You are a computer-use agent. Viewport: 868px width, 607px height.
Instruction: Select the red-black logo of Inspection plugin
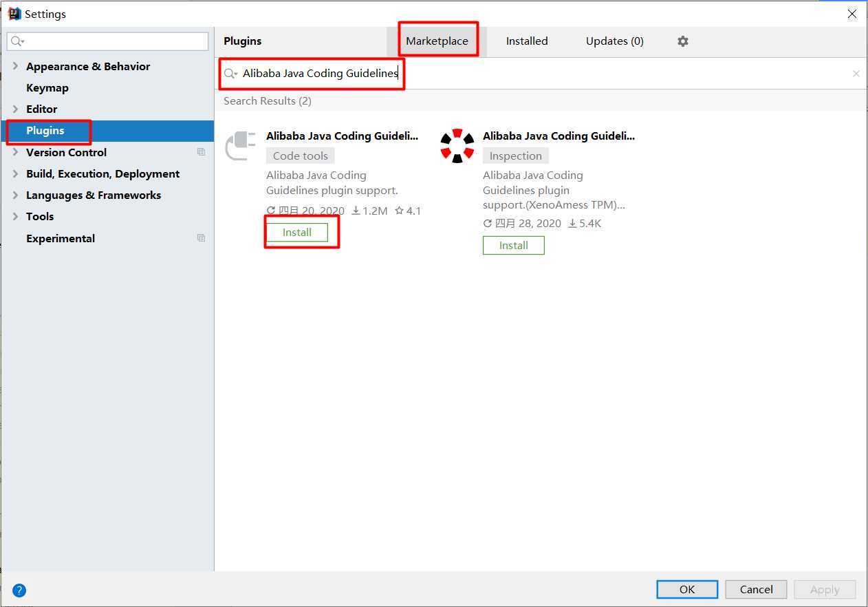tap(457, 145)
